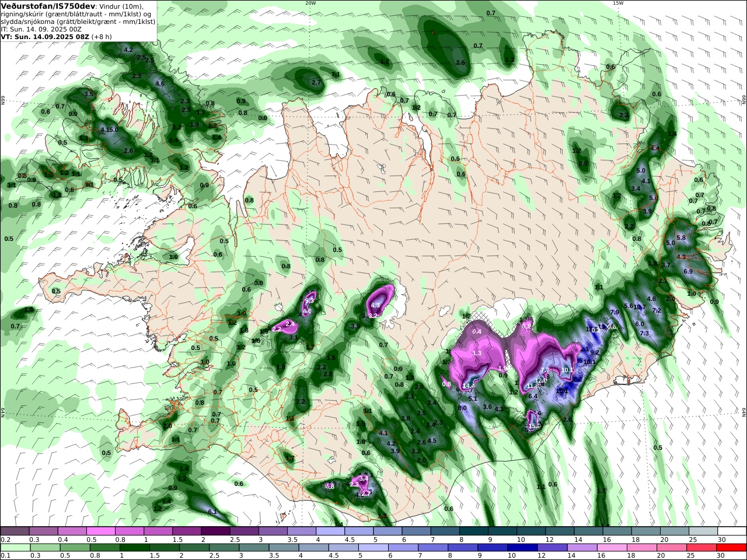The image size is (747, 560).
Task: Select the palest green 0.1 swatch in the rain legend
Action: [15, 548]
